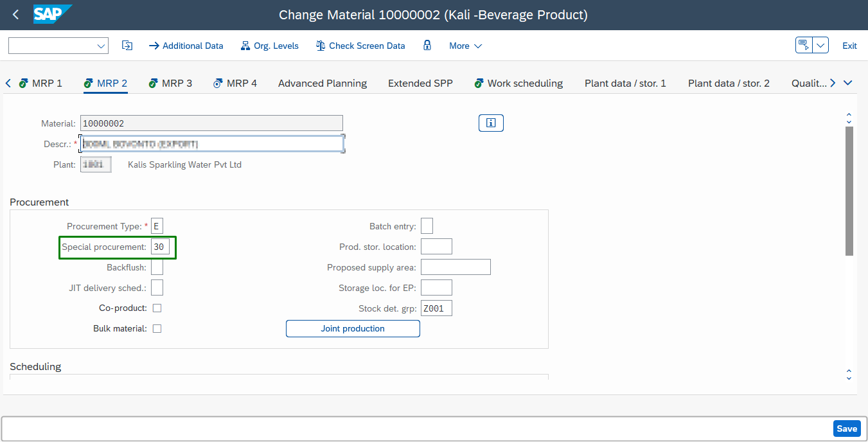The image size is (868, 442).
Task: Click the information icon button
Action: click(x=491, y=123)
